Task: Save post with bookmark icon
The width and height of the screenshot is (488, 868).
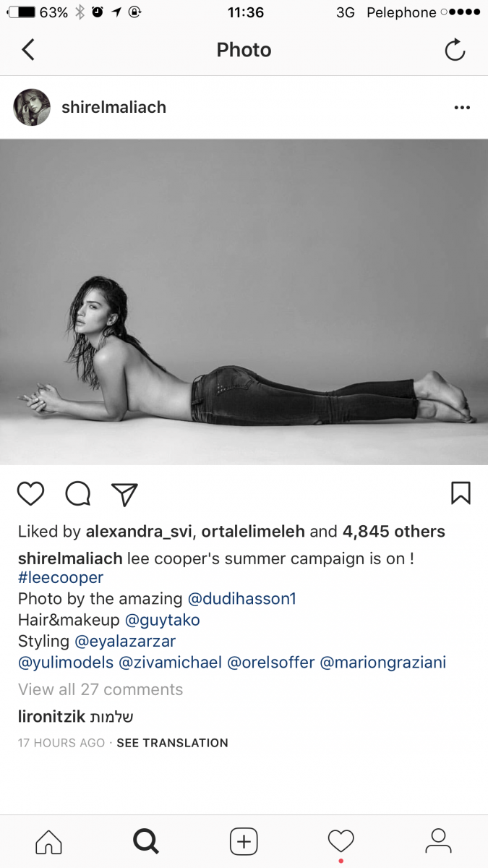Action: 461,493
